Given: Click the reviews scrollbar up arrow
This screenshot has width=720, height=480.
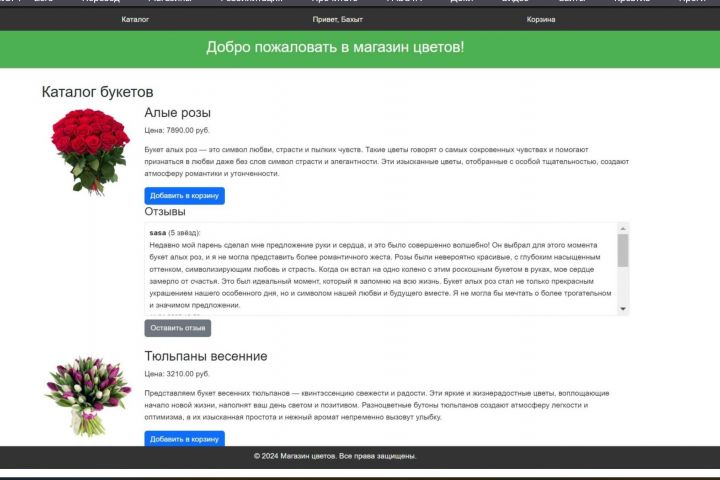Looking at the screenshot, I should (623, 228).
